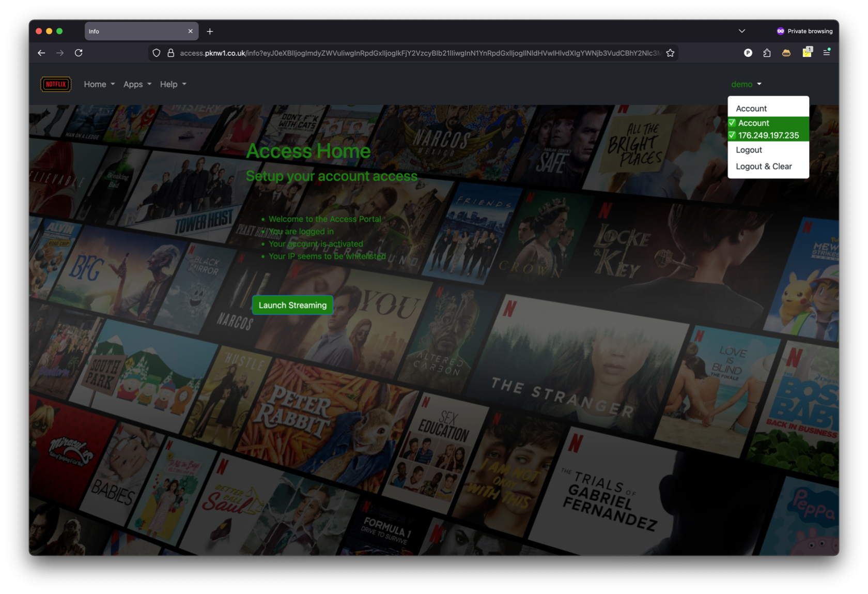
Task: Click the IP 176.249.197.235 entry
Action: (768, 135)
